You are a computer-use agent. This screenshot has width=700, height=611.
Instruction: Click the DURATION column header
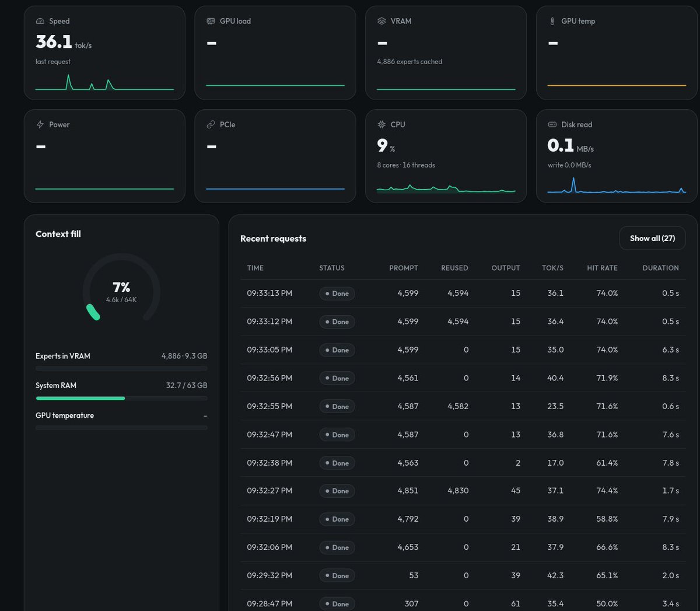click(x=660, y=268)
